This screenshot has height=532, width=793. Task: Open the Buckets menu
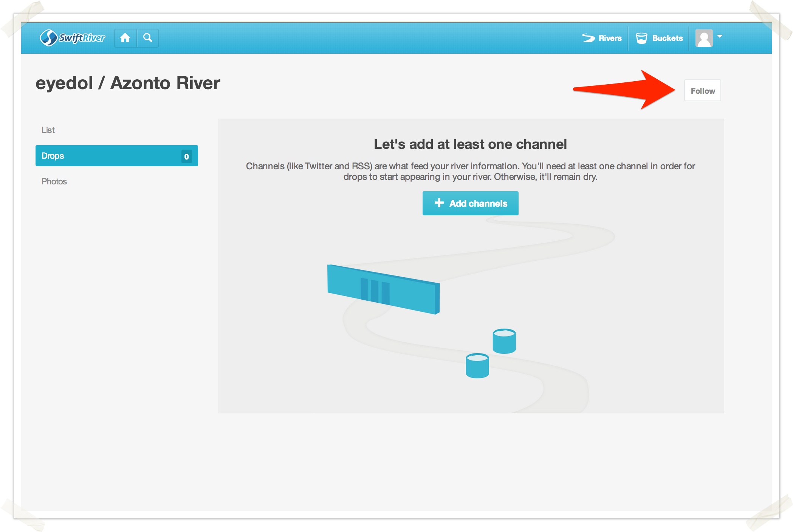pyautogui.click(x=667, y=38)
